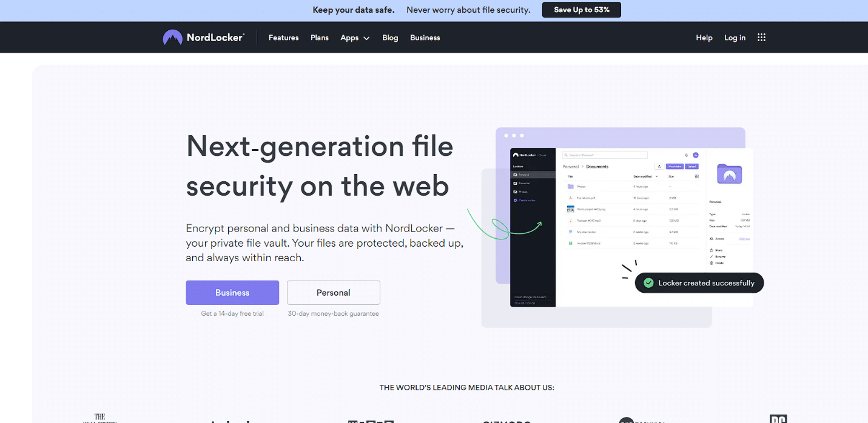This screenshot has height=423, width=868.
Task: Click the Share icon in the details panel
Action: (x=712, y=250)
